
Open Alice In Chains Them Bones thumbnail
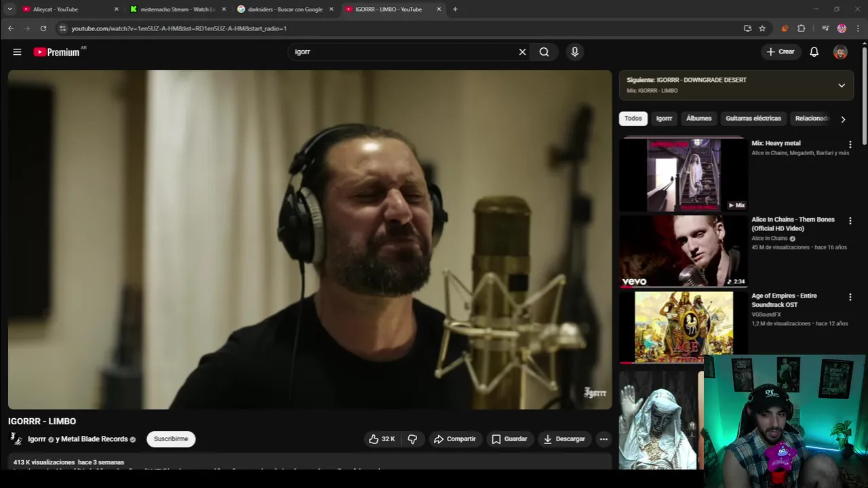click(x=683, y=251)
